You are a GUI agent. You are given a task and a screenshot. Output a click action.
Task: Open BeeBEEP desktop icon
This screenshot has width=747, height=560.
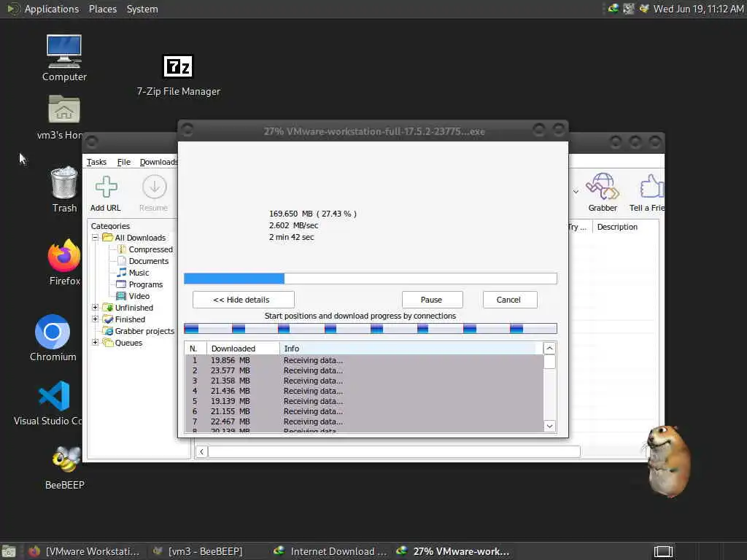click(65, 467)
